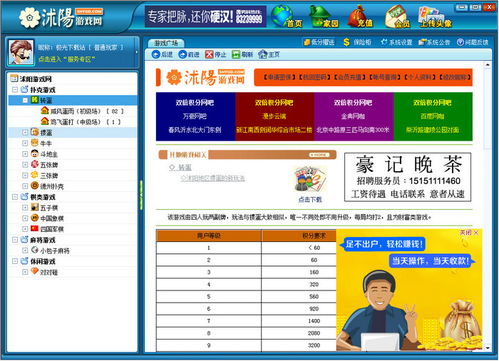499x361 pixels.
Task: Open 系统设置 system settings
Action: 396,42
